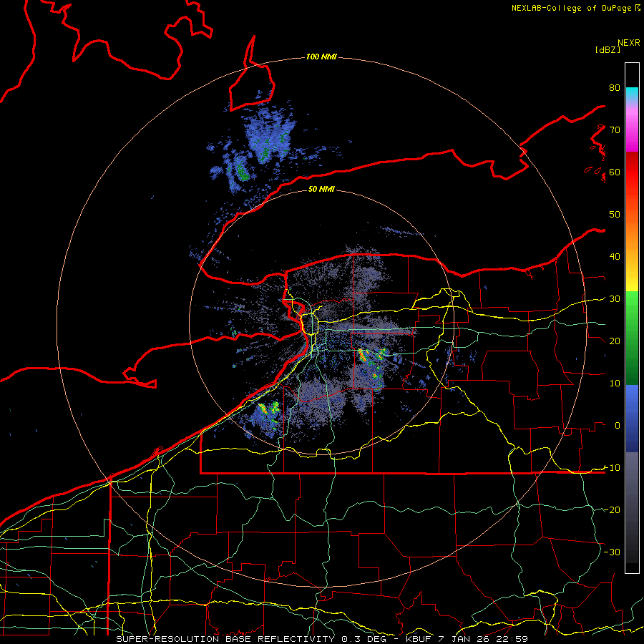Click the SUPER-RESOLUTION BASE REFLECTIVITY caption text
This screenshot has height=644, width=644.
[225, 639]
